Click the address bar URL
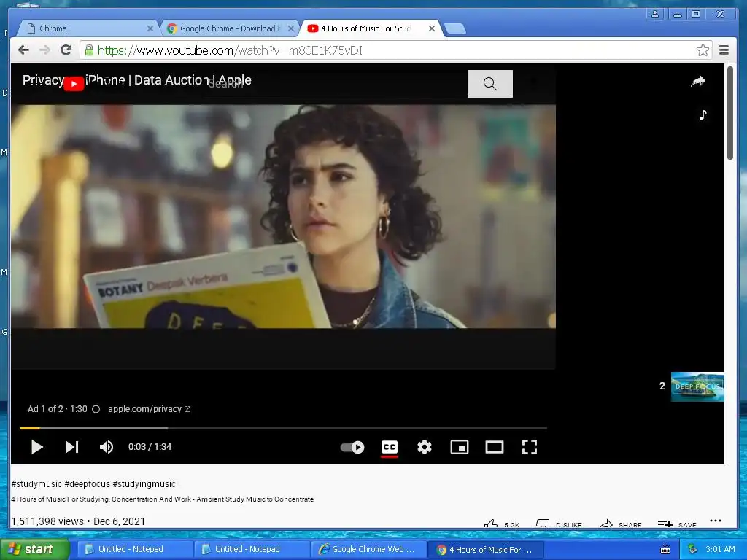747x560 pixels. [x=230, y=50]
